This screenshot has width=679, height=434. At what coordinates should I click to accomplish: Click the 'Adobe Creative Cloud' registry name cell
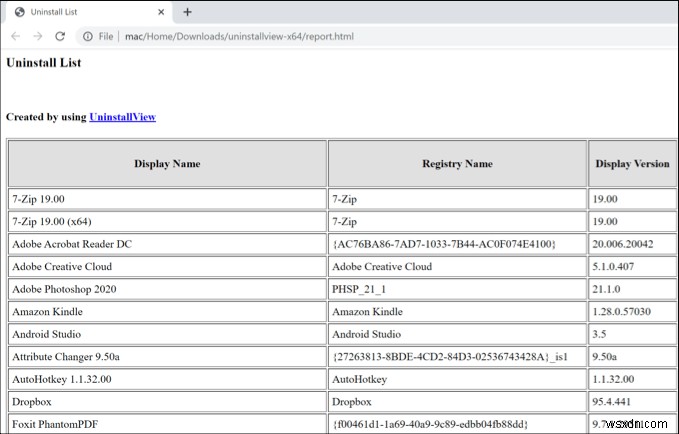pos(457,267)
